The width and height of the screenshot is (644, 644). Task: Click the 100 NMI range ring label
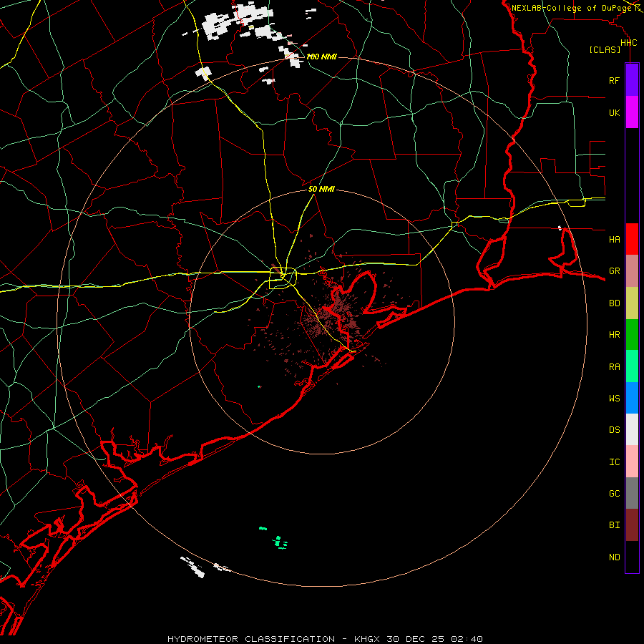coord(321,57)
